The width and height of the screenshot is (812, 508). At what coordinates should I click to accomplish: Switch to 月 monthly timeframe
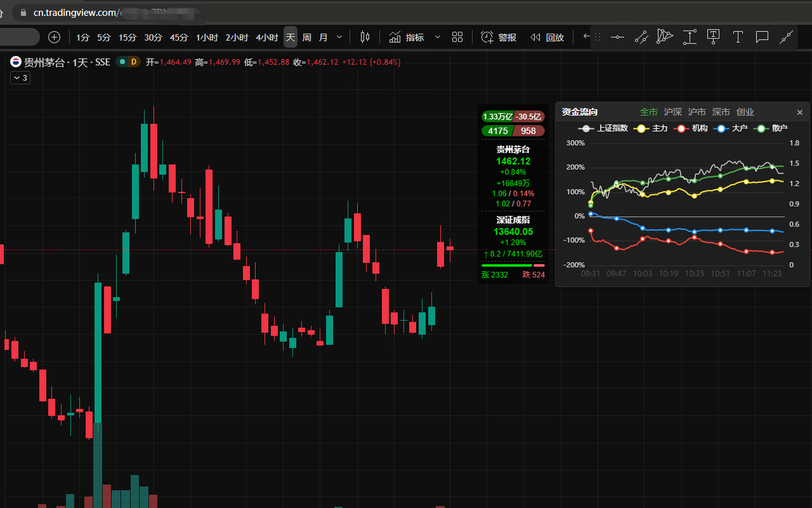324,37
